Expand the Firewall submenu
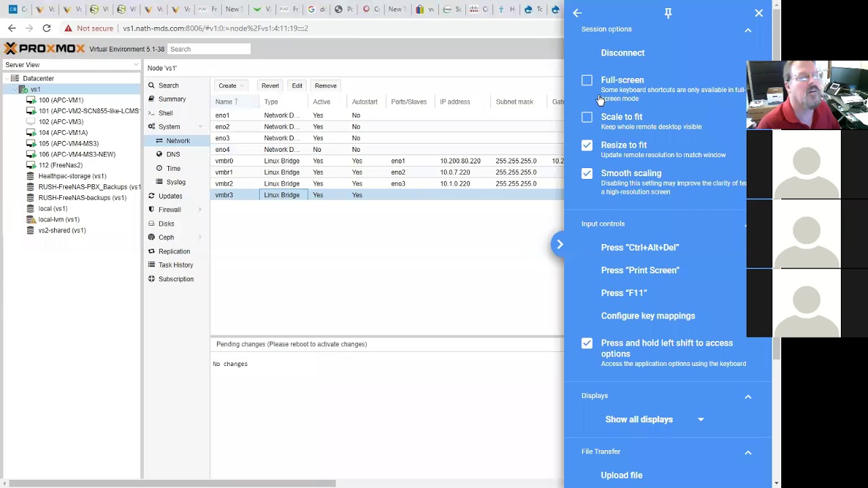This screenshot has width=868, height=488. tap(200, 210)
